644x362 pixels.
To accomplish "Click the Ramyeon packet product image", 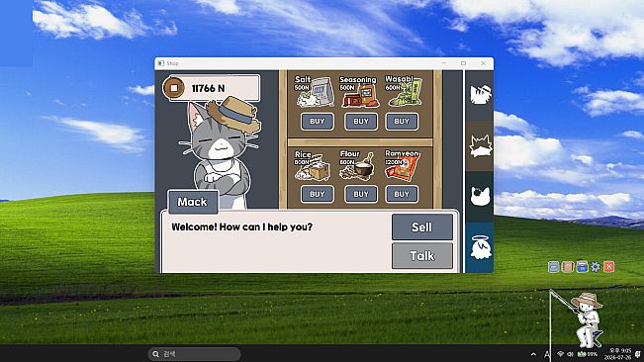I will (x=403, y=168).
